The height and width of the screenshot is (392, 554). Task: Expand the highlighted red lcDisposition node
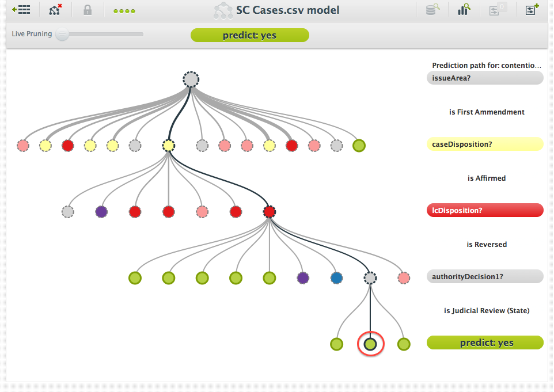pos(269,212)
